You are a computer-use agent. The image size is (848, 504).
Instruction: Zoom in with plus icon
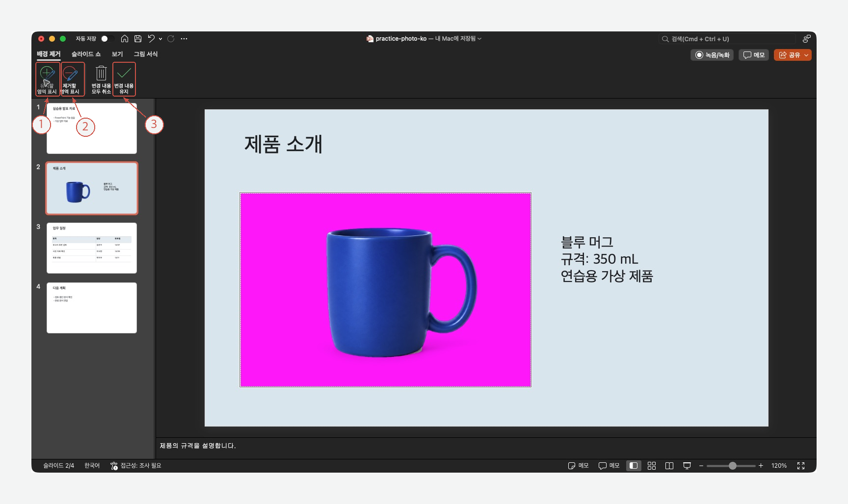tap(761, 466)
